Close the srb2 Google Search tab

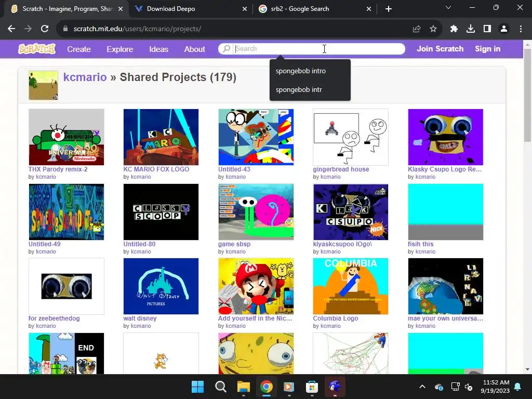[x=369, y=9]
